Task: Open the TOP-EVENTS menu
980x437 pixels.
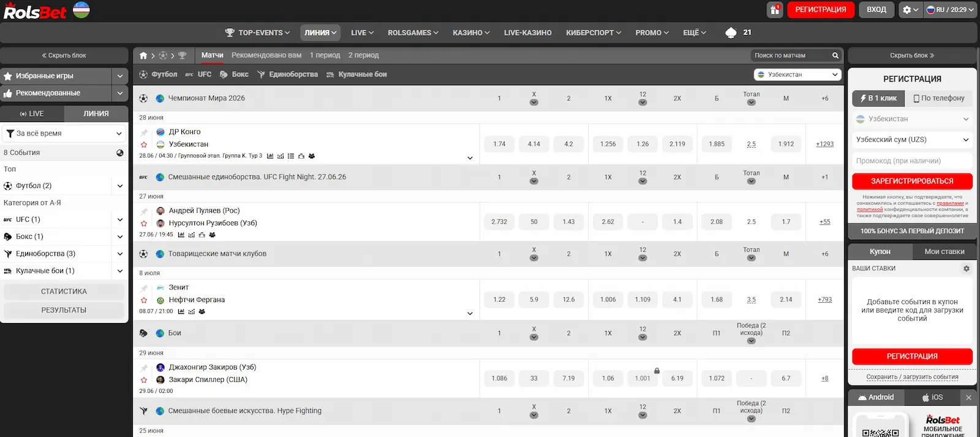Action: point(257,32)
